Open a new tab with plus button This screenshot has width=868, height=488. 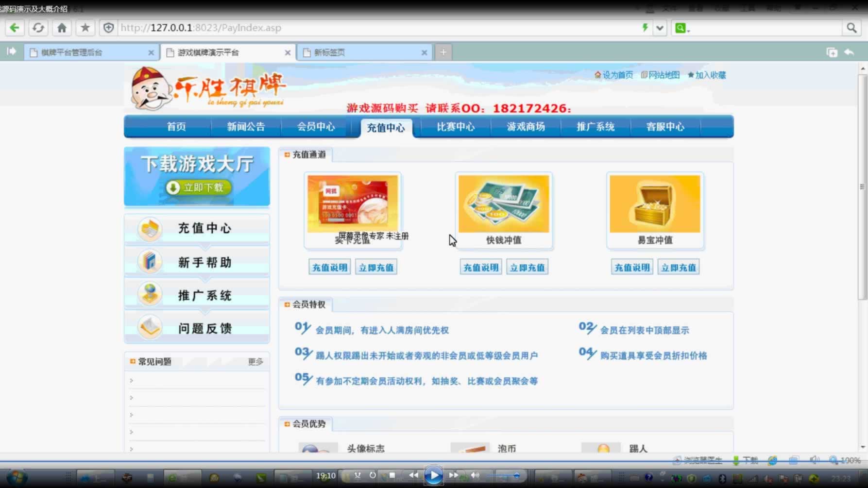443,52
